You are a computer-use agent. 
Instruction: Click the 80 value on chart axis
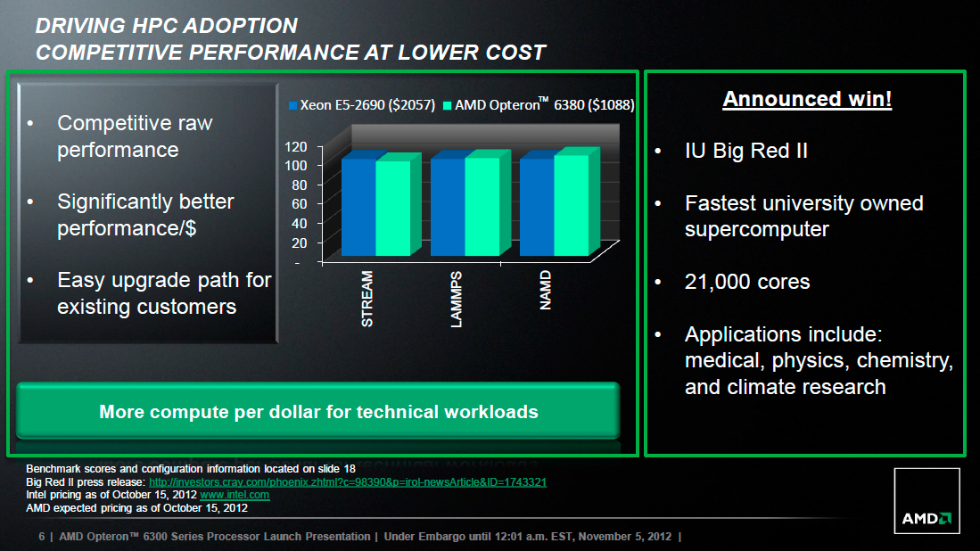[x=300, y=185]
